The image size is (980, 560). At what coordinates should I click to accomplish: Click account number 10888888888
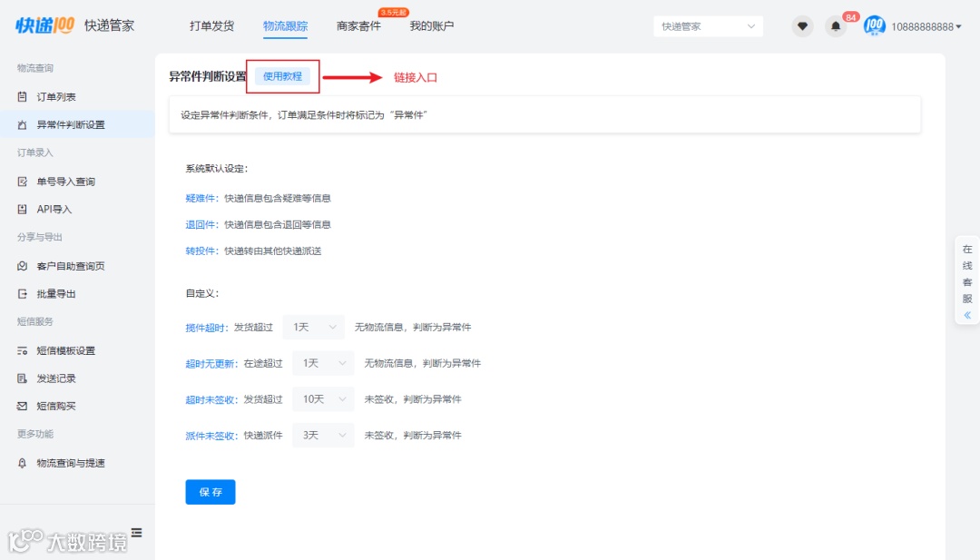[x=923, y=26]
